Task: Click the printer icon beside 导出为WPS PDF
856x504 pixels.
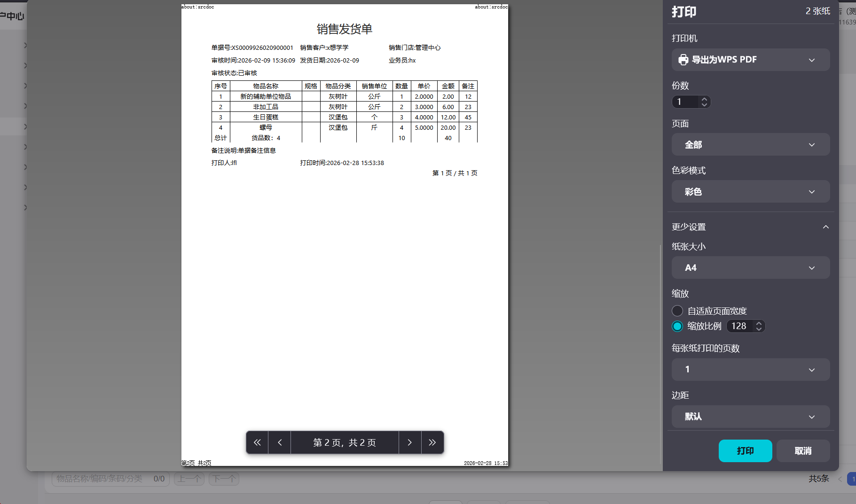Action: pos(683,60)
